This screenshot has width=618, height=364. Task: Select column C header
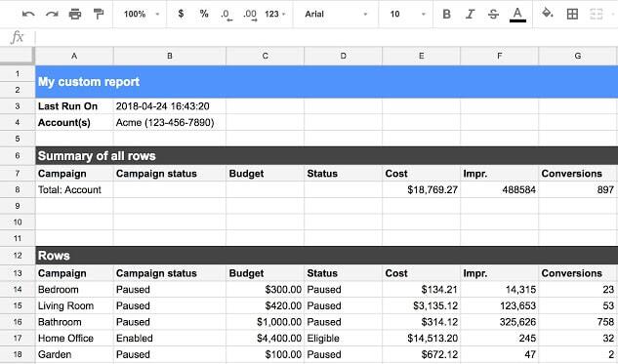(265, 56)
